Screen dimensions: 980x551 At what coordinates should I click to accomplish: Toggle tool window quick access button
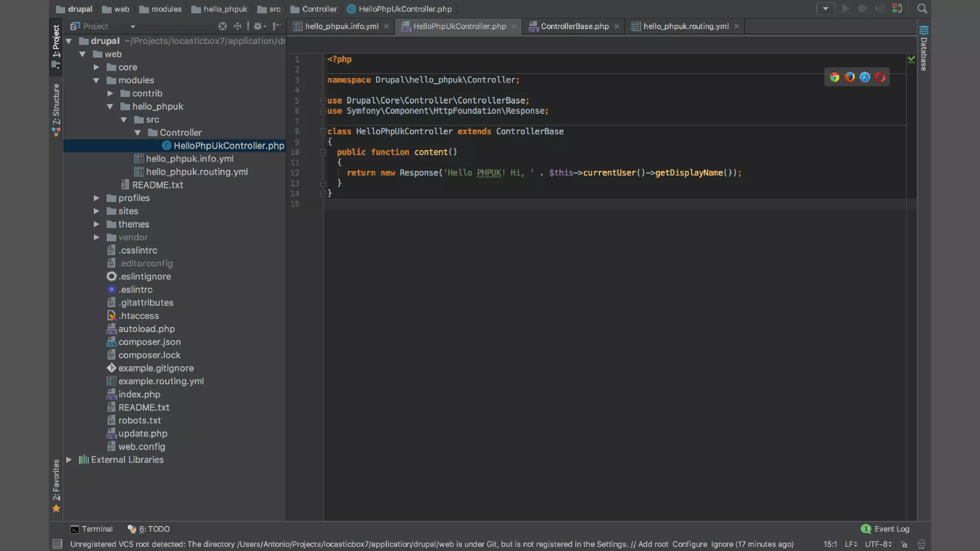[x=57, y=544]
